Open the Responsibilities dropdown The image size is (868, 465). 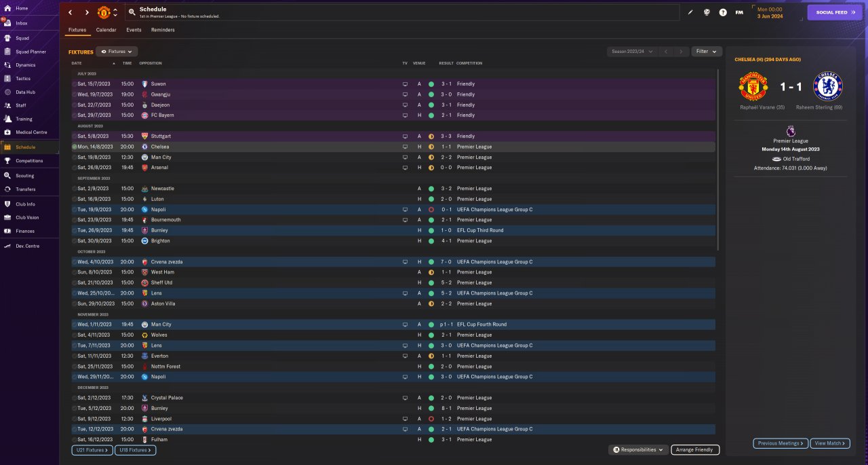point(638,449)
